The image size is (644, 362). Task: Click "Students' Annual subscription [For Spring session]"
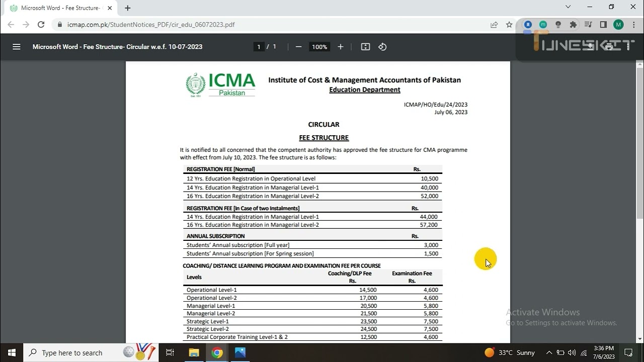click(250, 254)
